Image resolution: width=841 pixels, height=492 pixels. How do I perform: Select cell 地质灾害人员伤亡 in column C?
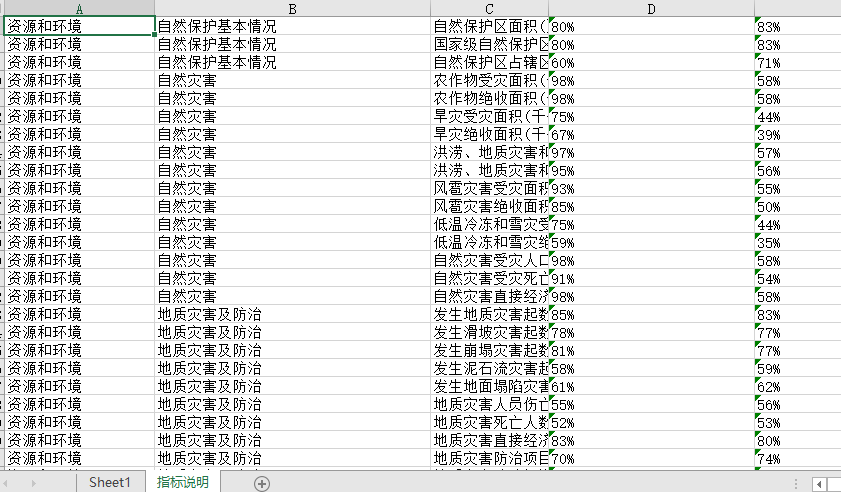pyautogui.click(x=489, y=404)
